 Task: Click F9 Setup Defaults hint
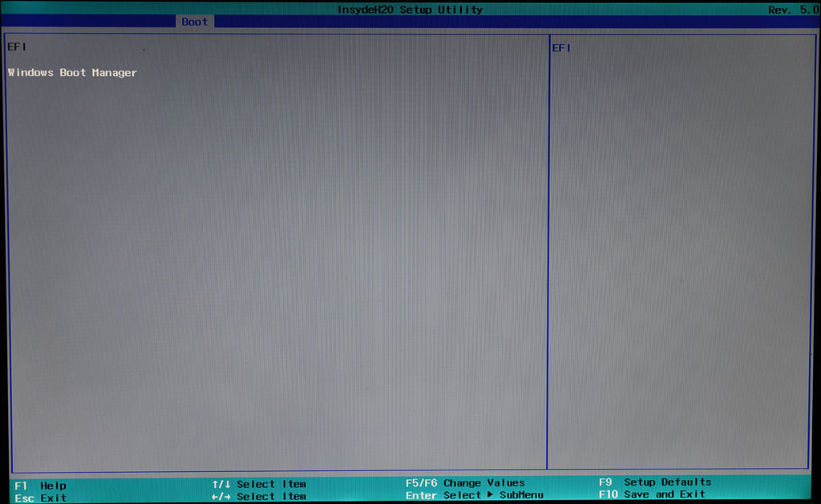coord(655,482)
